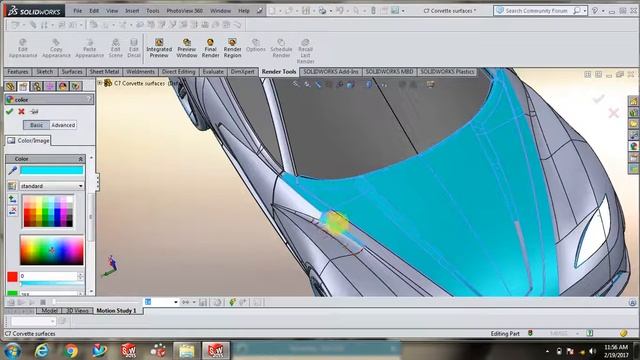
Task: Pick a color from swatch grid
Action: (48, 211)
